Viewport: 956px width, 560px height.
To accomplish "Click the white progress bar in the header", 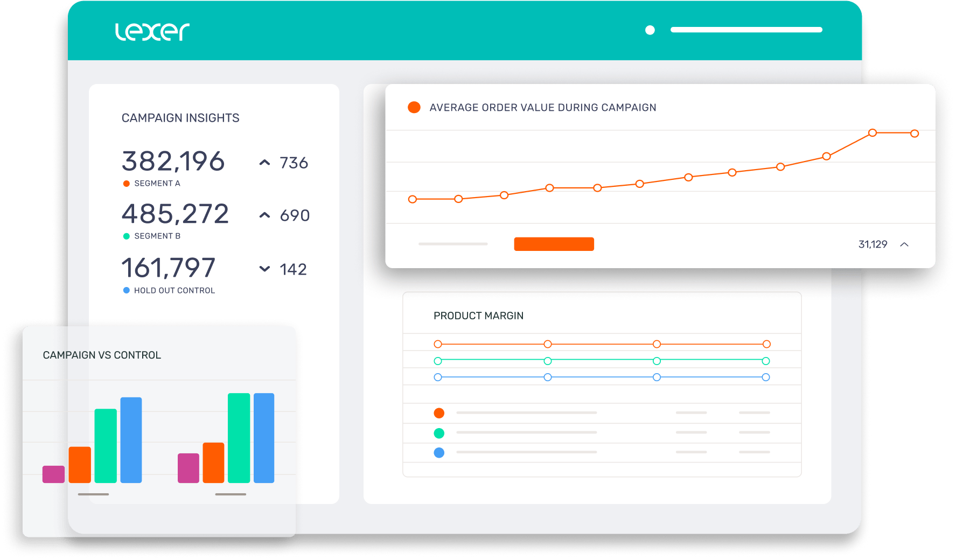I will pyautogui.click(x=746, y=30).
